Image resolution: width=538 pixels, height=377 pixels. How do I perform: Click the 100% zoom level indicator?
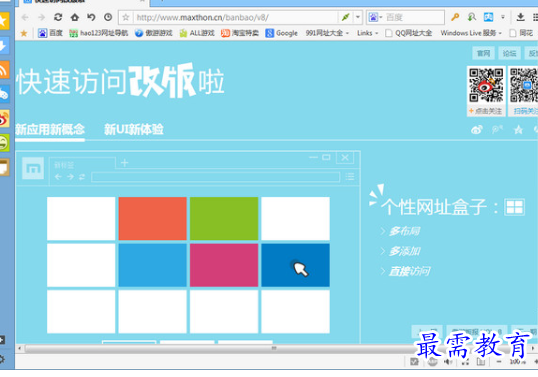[x=518, y=362]
